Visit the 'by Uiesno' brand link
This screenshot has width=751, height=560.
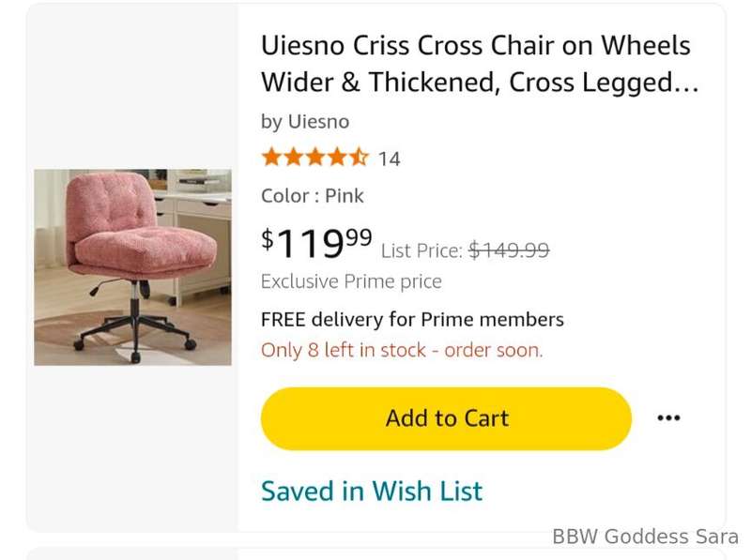[x=305, y=122]
